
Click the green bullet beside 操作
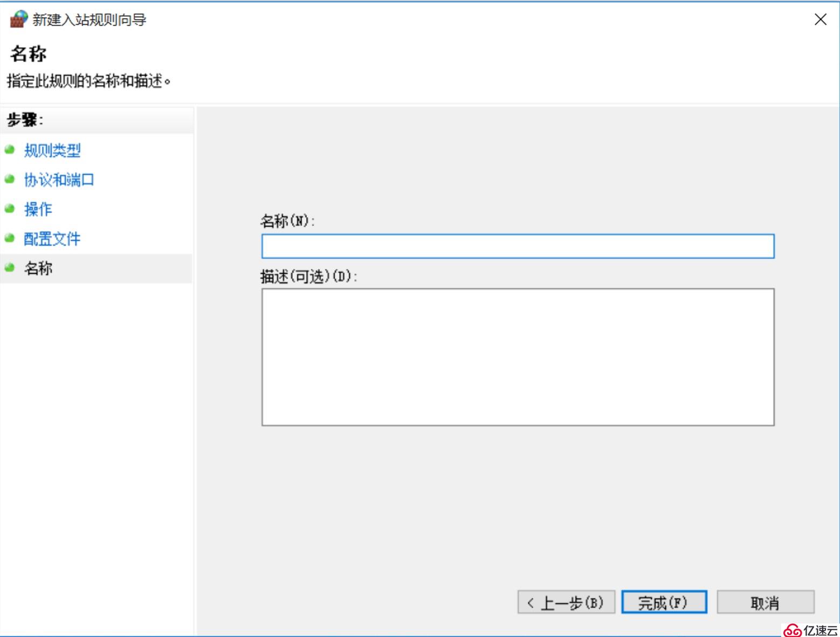[9, 208]
